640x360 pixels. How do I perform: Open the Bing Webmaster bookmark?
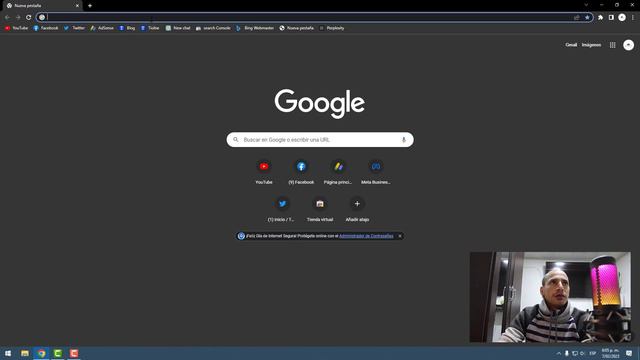coord(255,28)
